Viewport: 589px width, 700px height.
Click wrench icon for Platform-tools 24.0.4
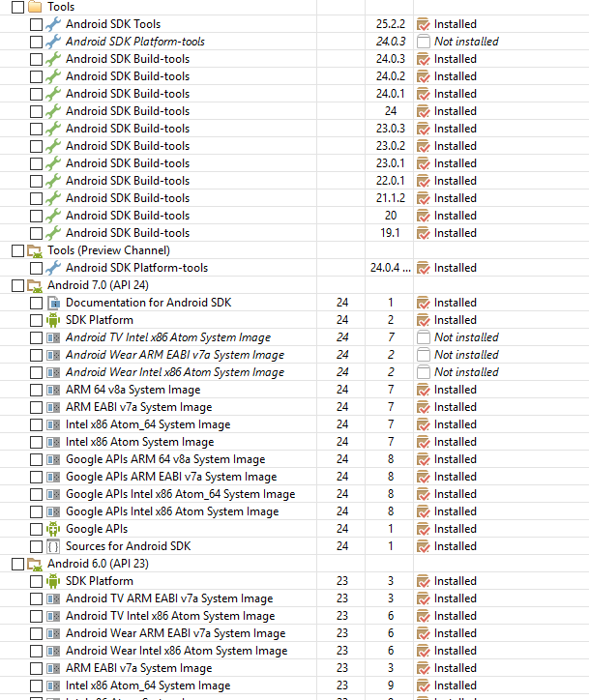click(53, 268)
